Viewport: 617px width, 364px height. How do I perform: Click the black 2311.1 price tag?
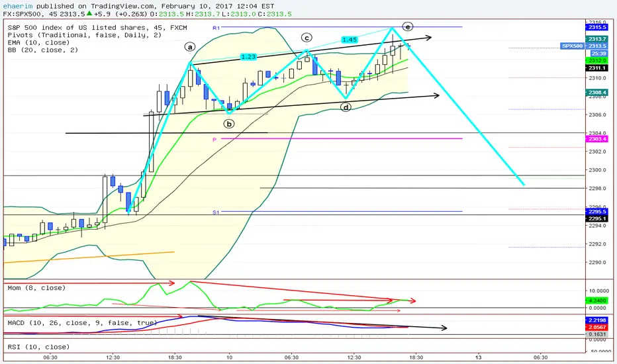pos(597,68)
